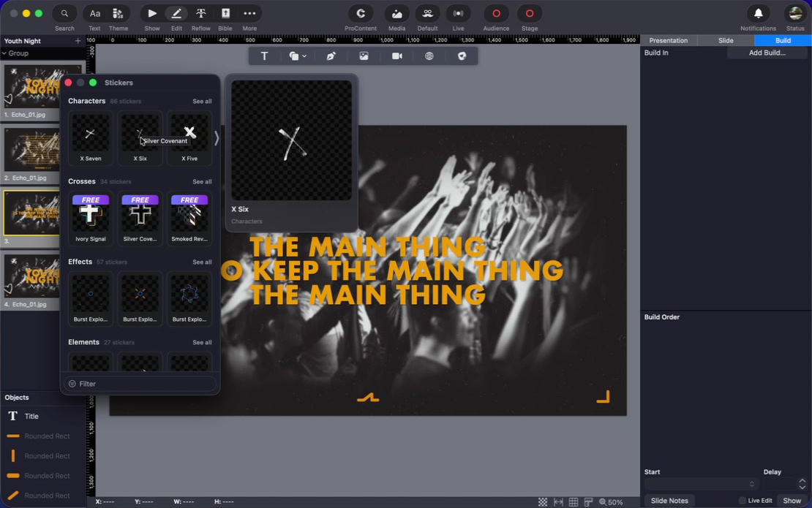The image size is (812, 508).
Task: Toggle the rulers icon in status bar
Action: coord(588,502)
